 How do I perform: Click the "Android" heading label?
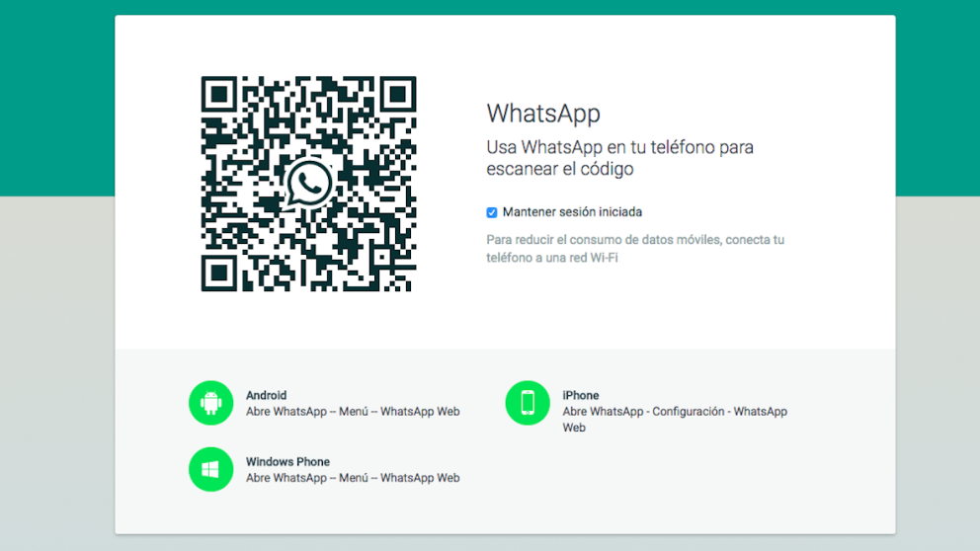pos(266,395)
